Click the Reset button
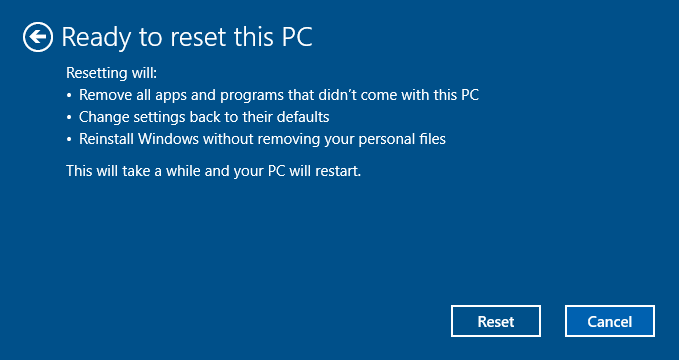 point(496,321)
